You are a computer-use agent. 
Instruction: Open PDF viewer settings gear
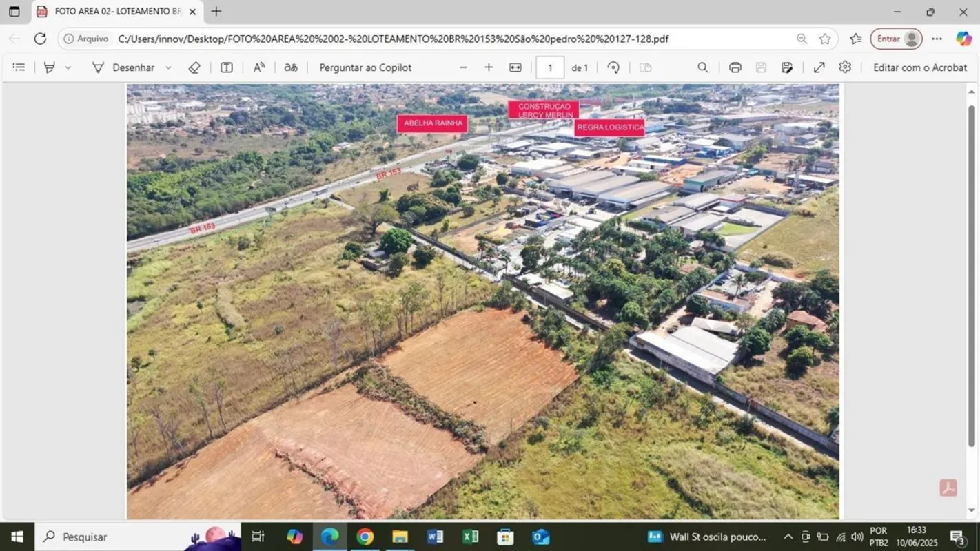click(x=845, y=67)
